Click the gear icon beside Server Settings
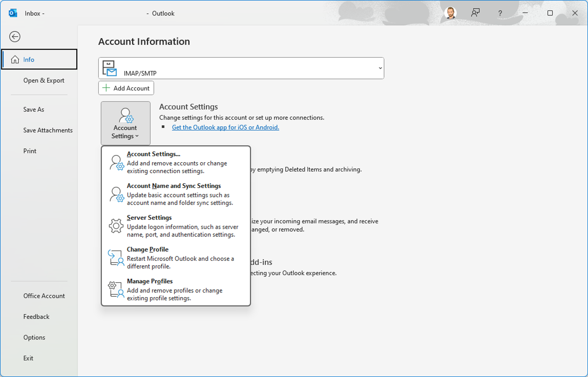Image resolution: width=588 pixels, height=377 pixels. pos(116,226)
